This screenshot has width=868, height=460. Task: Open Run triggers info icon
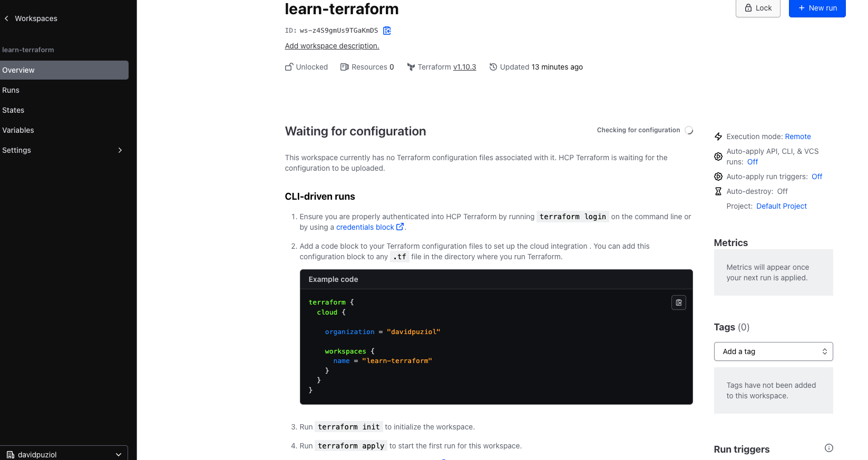(829, 448)
